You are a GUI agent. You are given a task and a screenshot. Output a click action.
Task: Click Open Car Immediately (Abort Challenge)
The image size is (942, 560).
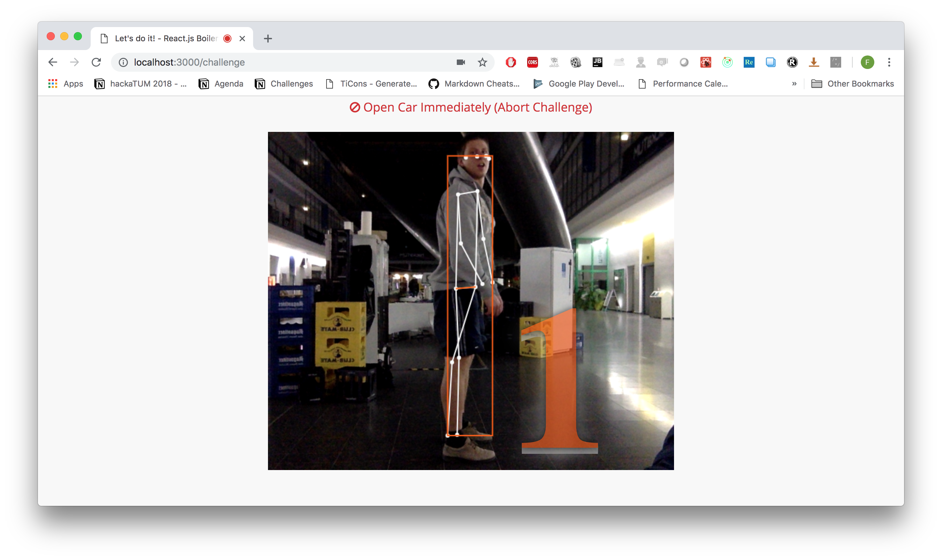coord(470,108)
